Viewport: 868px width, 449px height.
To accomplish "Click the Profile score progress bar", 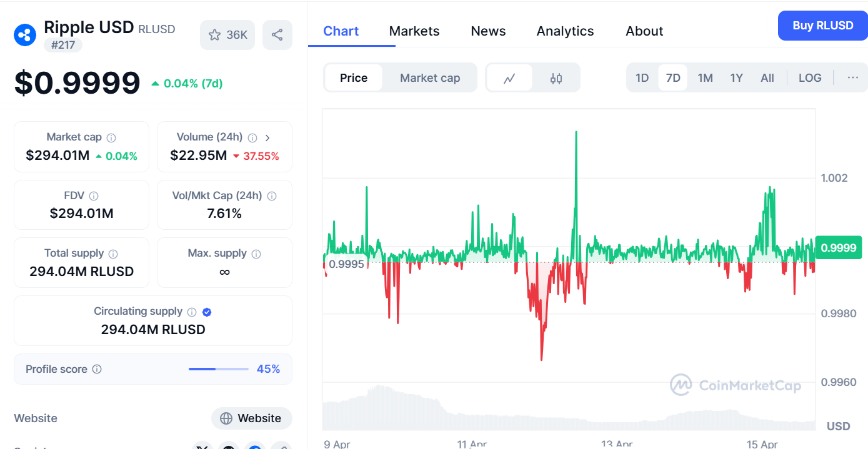I will 219,369.
